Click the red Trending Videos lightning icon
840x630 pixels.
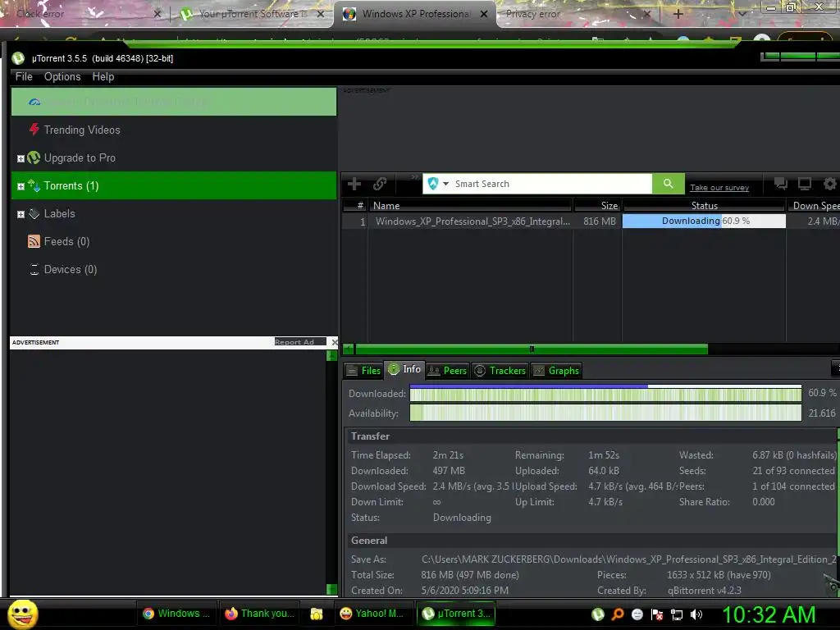pos(34,130)
